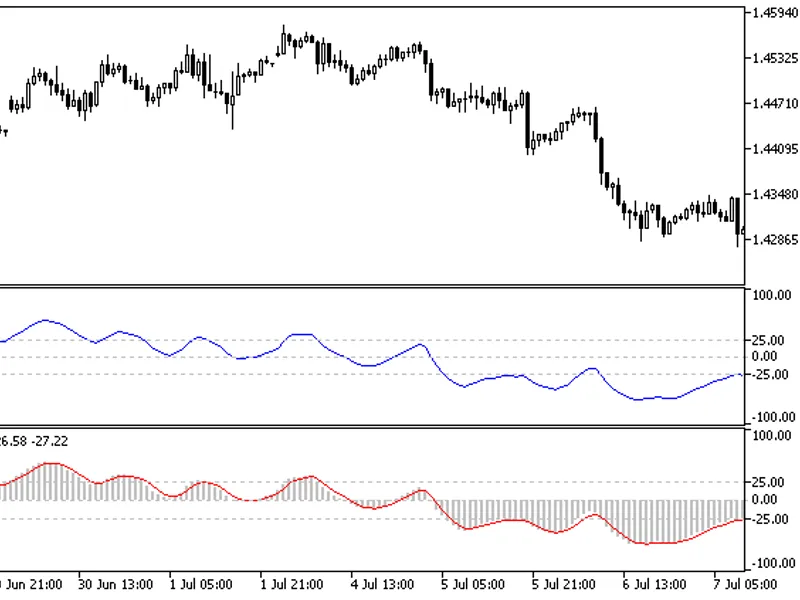Click the 1.45940 price scale label
This screenshot has width=800, height=600.
[775, 13]
